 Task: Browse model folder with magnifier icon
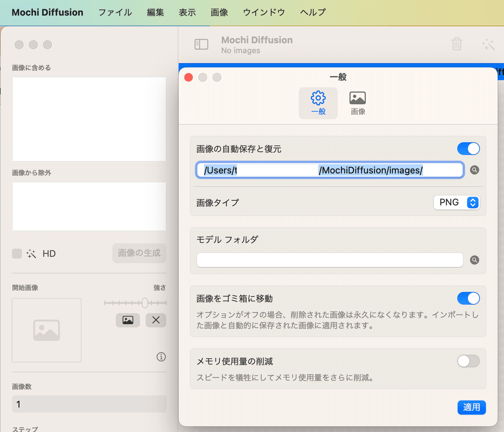pos(475,260)
